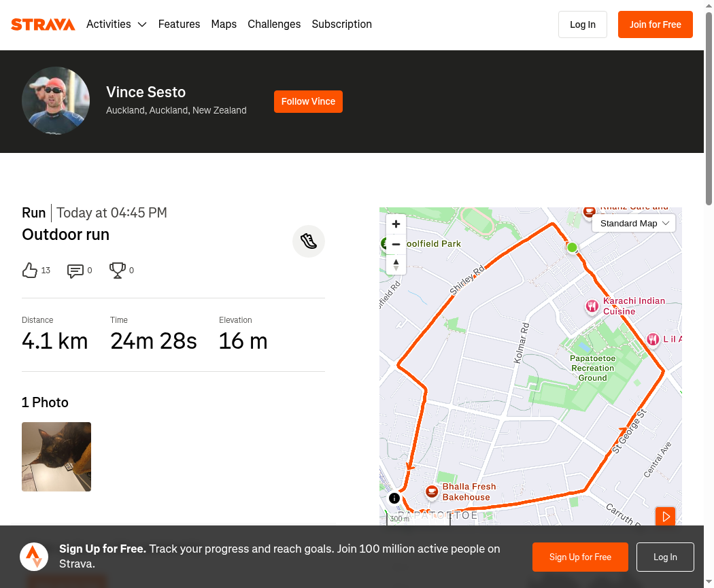The image size is (714, 588).
Task: Click the Activities menu label
Action: pyautogui.click(x=108, y=24)
